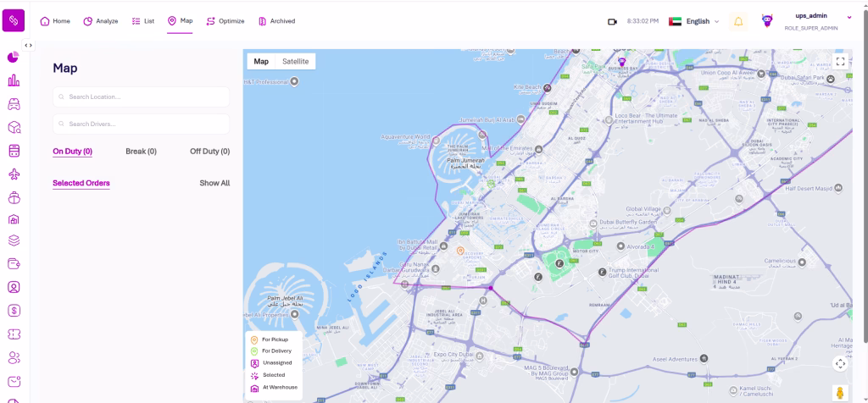Select the Map navigation item

coord(181,21)
